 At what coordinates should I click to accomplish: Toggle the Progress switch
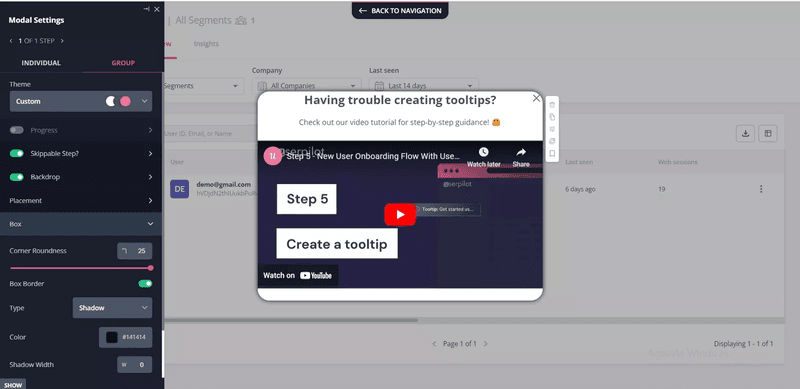[x=17, y=130]
